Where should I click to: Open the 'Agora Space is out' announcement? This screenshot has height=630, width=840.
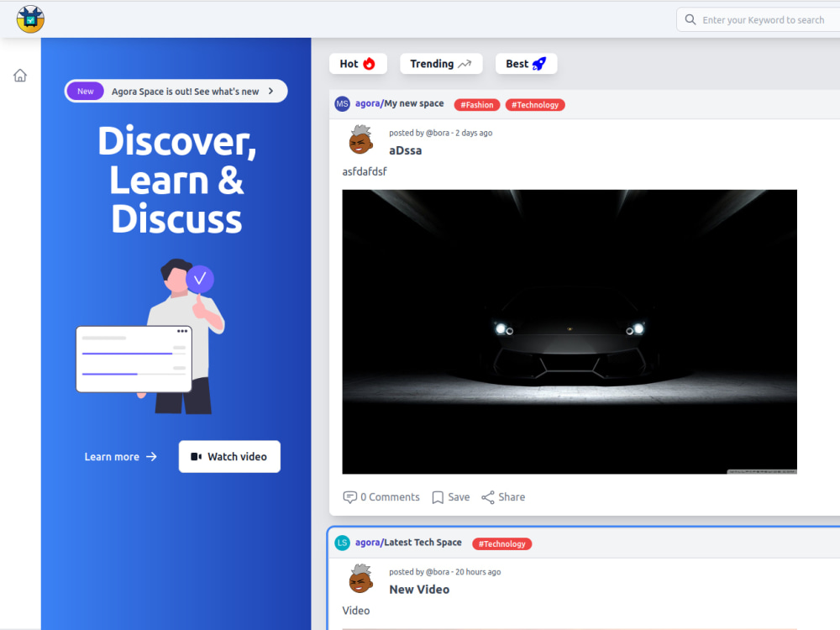176,91
